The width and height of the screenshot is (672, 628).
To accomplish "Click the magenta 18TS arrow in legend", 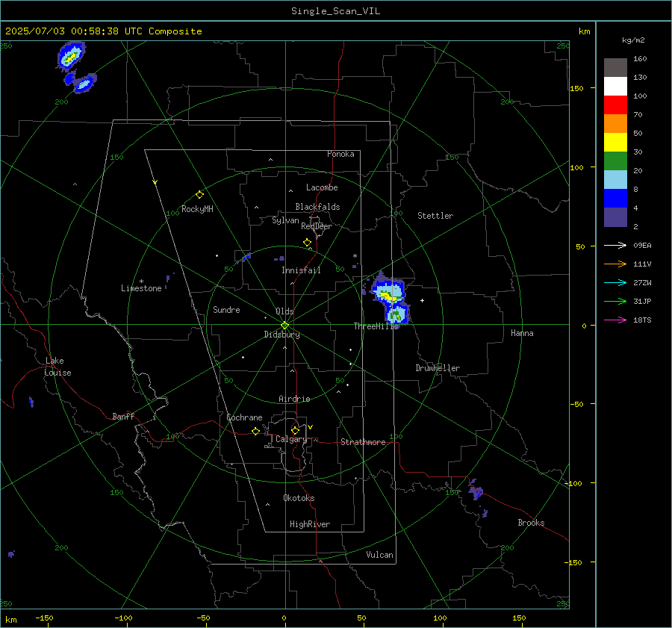I will point(615,320).
